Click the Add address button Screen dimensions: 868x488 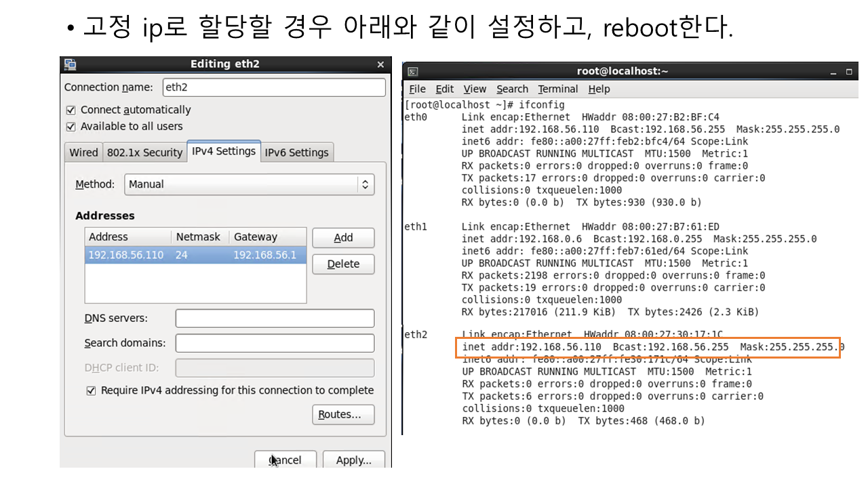pyautogui.click(x=343, y=238)
